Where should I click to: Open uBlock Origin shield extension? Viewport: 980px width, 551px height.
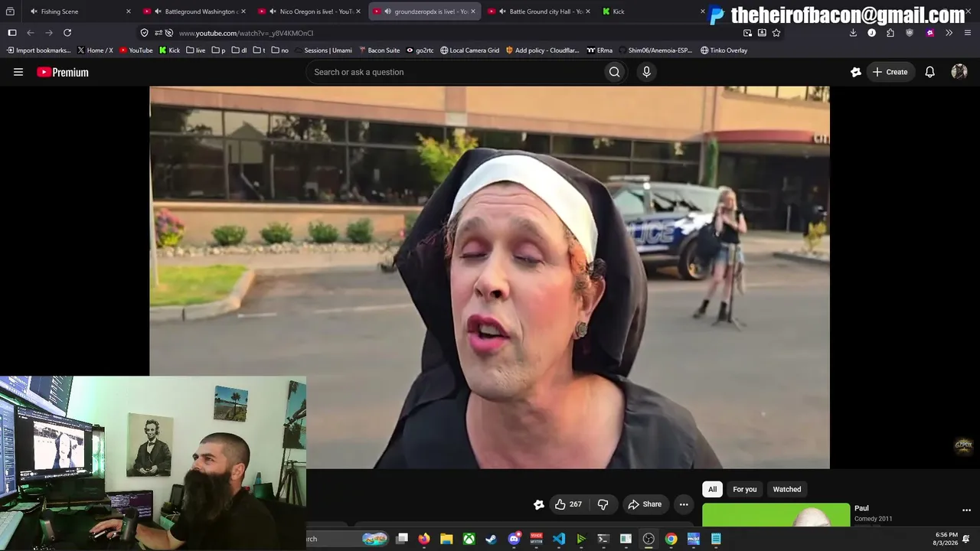(910, 33)
